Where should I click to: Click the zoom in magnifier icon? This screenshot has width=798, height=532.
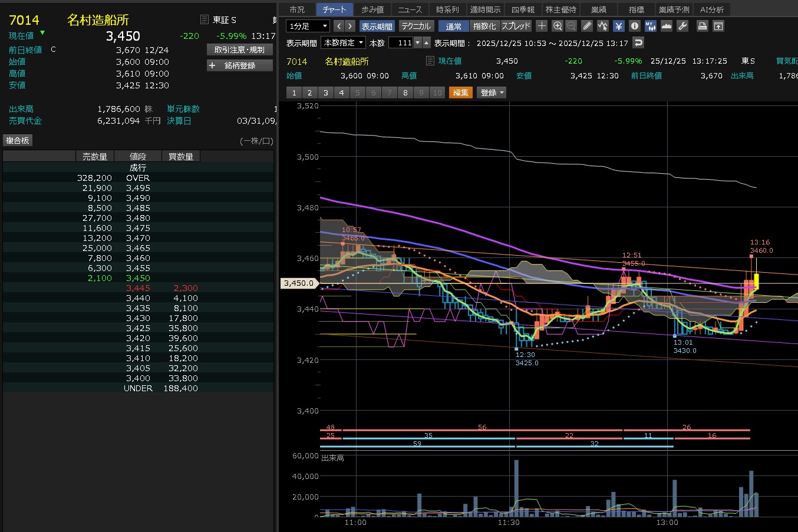(558, 26)
